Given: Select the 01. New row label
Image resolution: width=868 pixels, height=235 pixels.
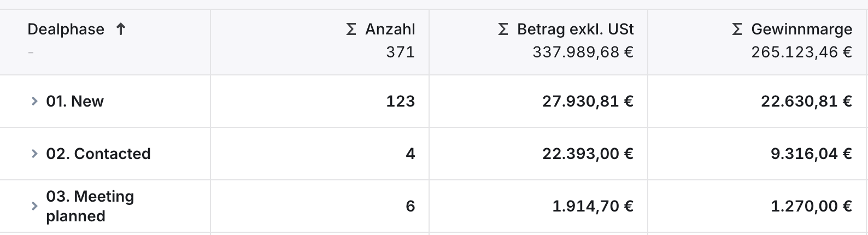Looking at the screenshot, I should tap(75, 101).
